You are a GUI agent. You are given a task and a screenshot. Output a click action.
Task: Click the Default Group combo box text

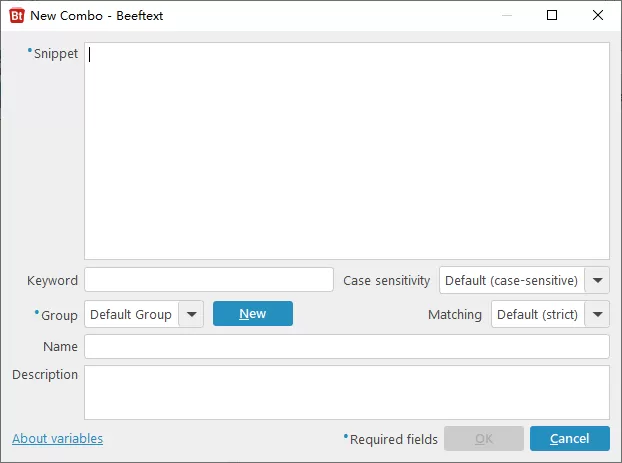coord(131,314)
